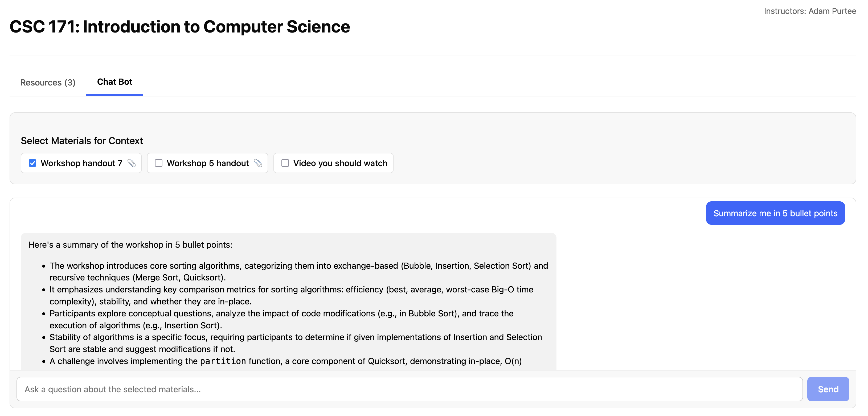Screen dimensions: 868x416
Task: Click the paperclip icon beside Workshop 5 handout
Action: pyautogui.click(x=258, y=163)
